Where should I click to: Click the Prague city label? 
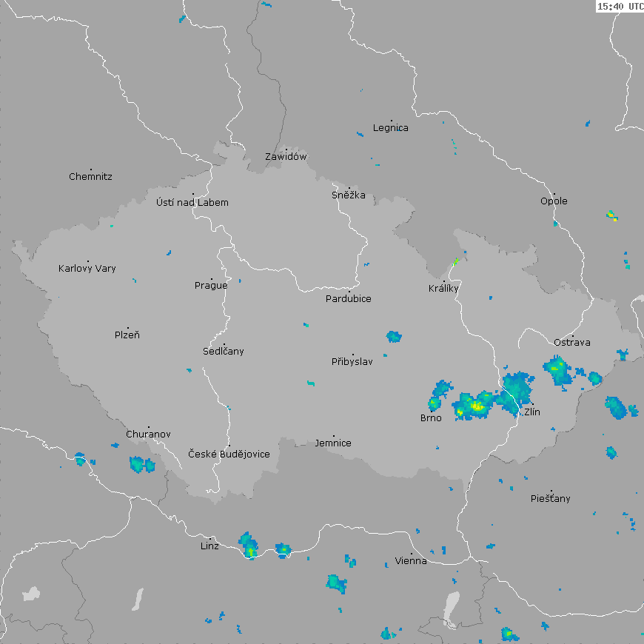[211, 286]
